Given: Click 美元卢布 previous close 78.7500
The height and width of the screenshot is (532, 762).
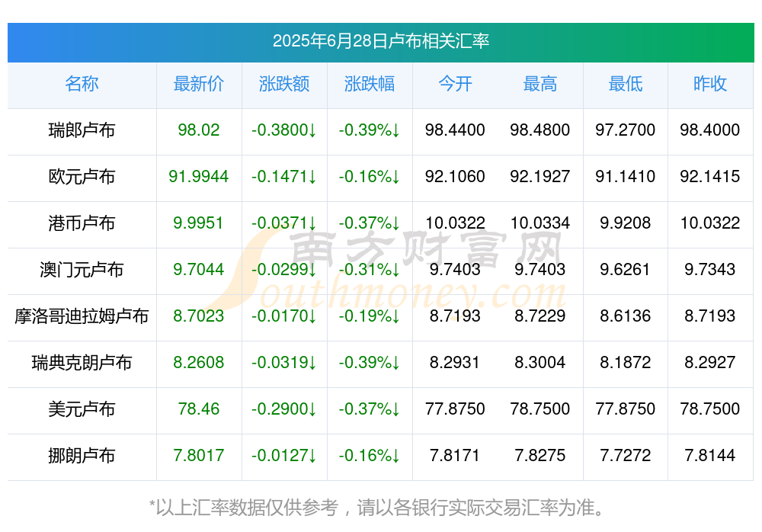Looking at the screenshot, I should click(710, 409).
